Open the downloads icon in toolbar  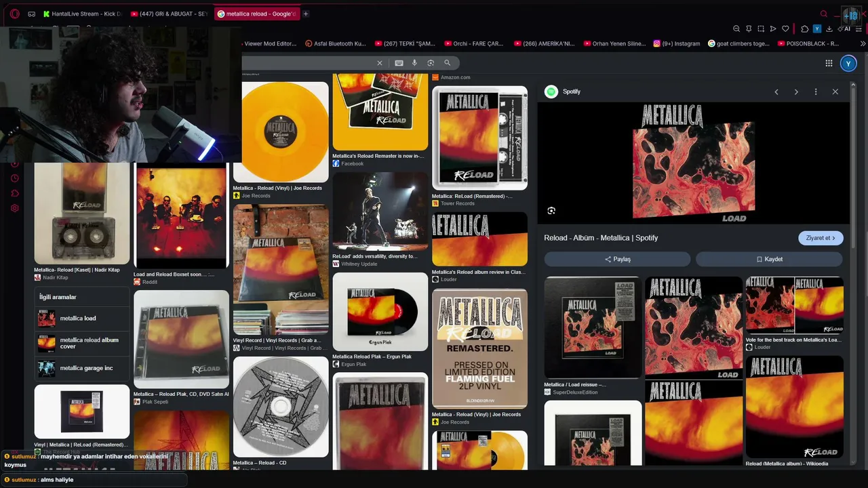pyautogui.click(x=829, y=28)
